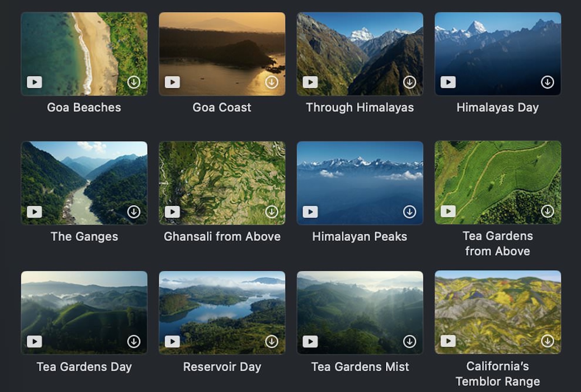Image resolution: width=581 pixels, height=392 pixels.
Task: Download the Through Himalayas video
Action: click(410, 83)
